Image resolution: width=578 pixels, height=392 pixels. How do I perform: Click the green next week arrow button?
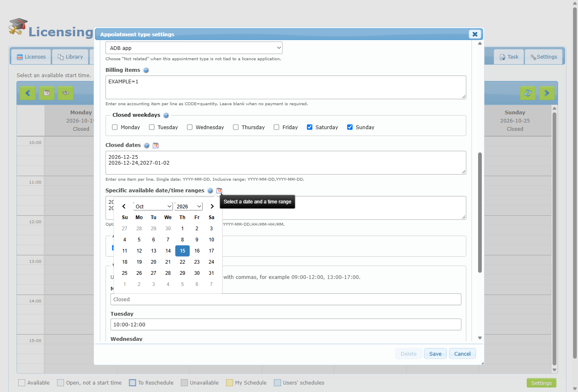(x=547, y=93)
